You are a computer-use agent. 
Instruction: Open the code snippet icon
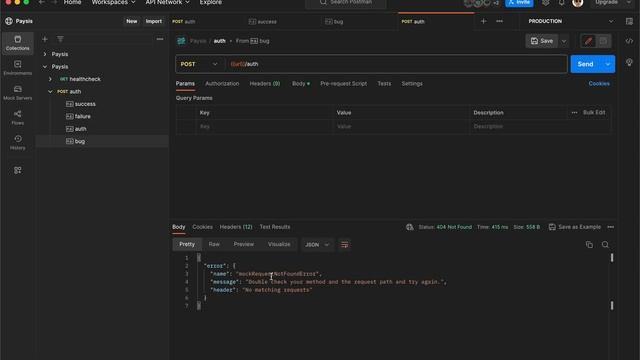[629, 41]
